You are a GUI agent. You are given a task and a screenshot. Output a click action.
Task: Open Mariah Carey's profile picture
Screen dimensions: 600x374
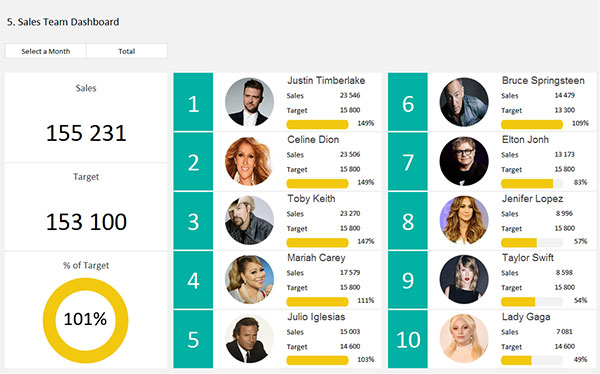(x=249, y=279)
